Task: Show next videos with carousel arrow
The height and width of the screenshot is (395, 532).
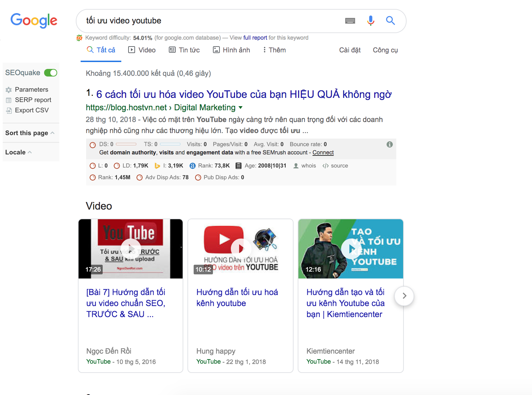Action: pyautogui.click(x=404, y=296)
